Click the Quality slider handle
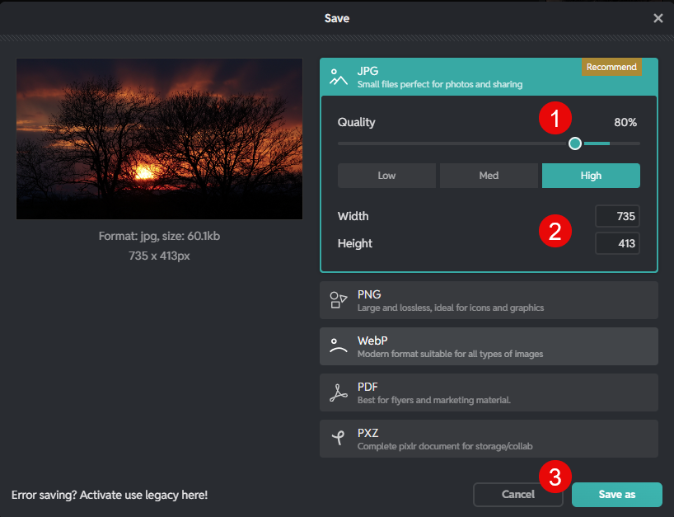Screen dimensions: 674x517 pos(575,143)
